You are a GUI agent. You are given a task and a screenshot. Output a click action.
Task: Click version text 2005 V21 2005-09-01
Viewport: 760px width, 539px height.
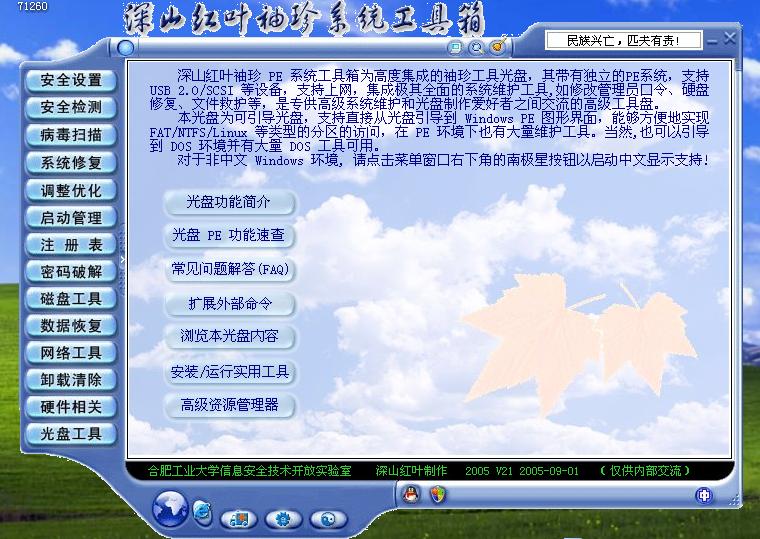[x=522, y=471]
